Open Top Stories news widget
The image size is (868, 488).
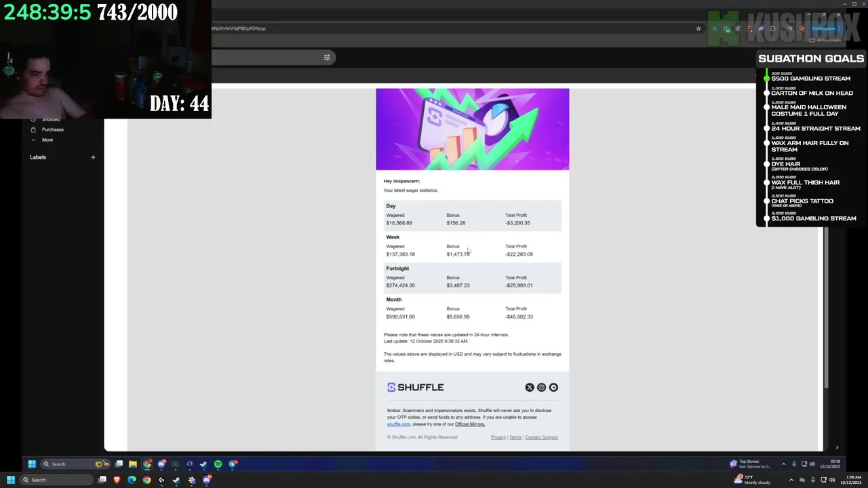(751, 464)
